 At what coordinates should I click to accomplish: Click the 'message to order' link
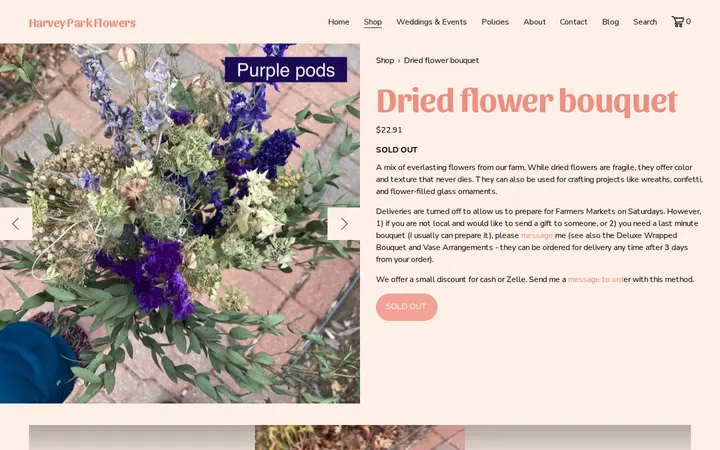596,279
